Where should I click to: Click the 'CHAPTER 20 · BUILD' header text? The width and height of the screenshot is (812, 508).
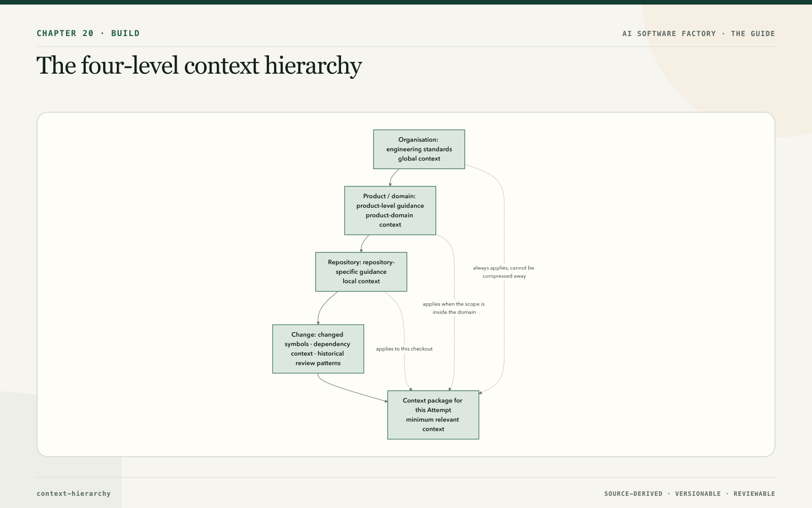coord(88,34)
